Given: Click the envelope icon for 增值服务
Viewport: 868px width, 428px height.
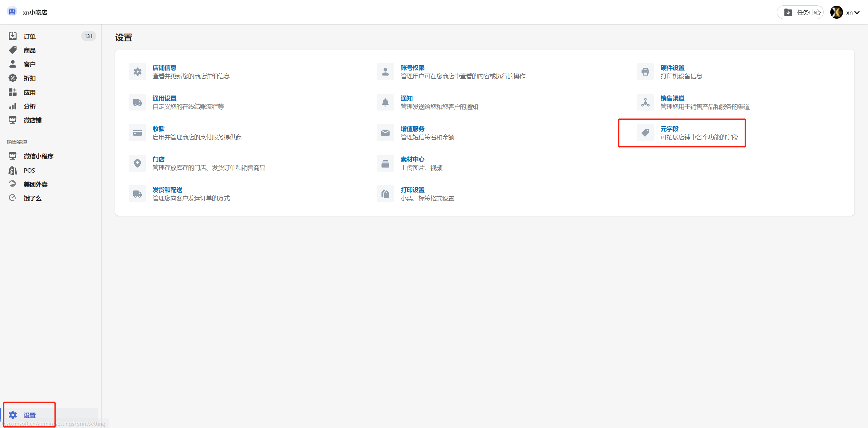Looking at the screenshot, I should pos(385,133).
